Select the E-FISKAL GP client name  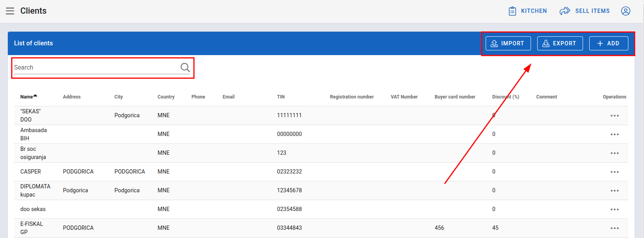[32, 228]
